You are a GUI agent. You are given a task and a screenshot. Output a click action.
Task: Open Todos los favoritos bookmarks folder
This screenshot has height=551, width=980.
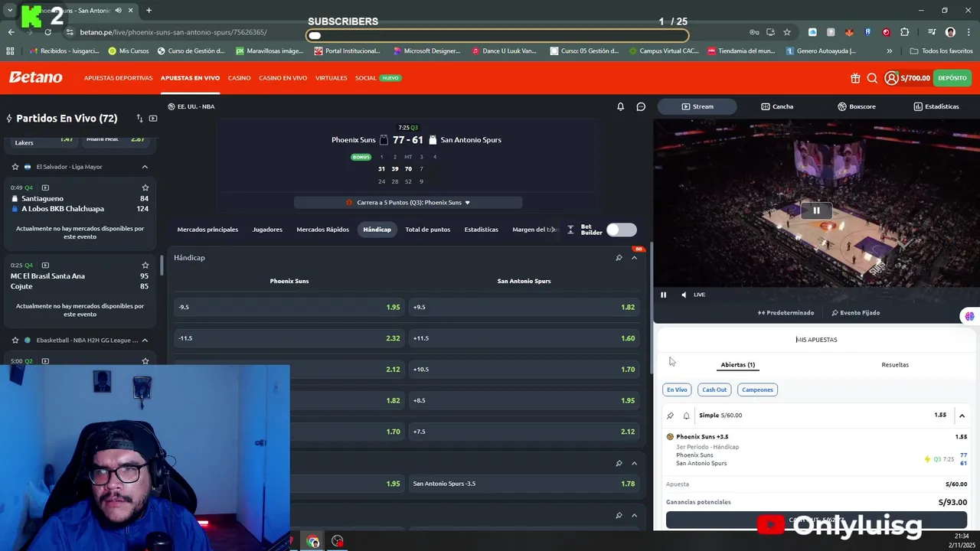click(x=942, y=51)
